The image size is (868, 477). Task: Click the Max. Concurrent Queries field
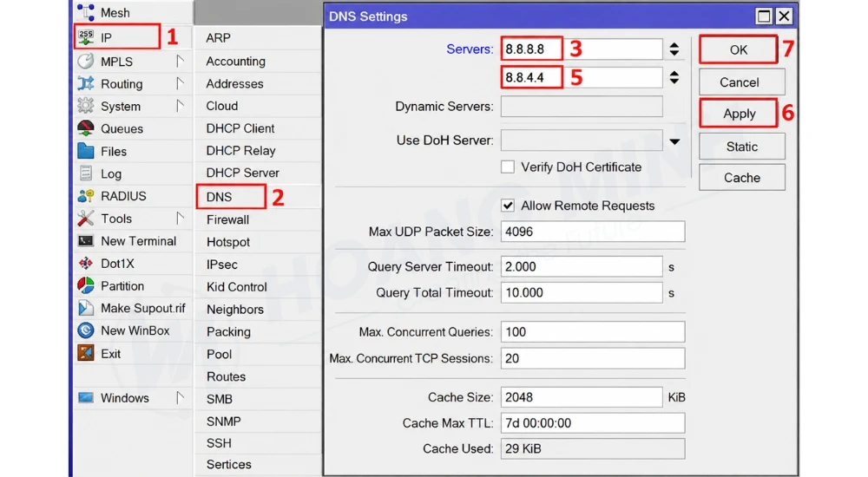click(593, 332)
